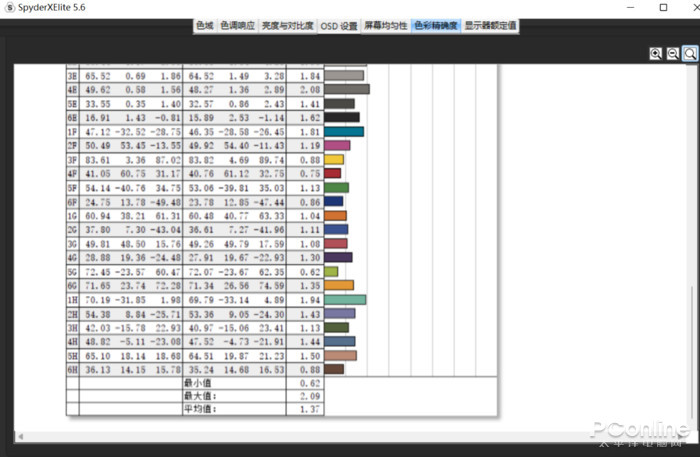Click the highlighted zoom-to-fit magnifier icon
Screen dimensions: 700x457
(x=690, y=54)
